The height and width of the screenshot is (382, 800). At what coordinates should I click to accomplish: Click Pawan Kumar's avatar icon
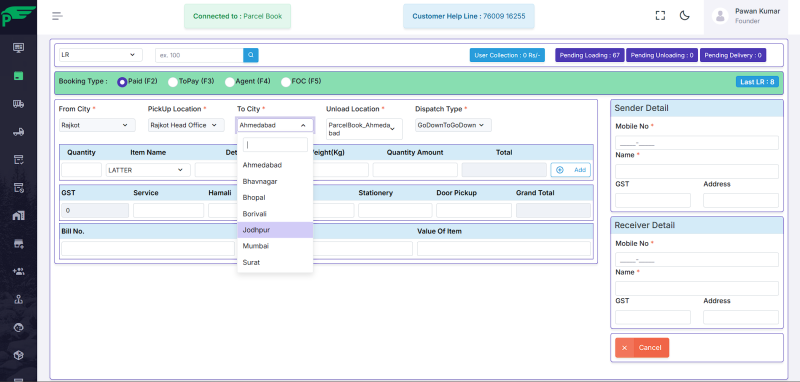pos(720,16)
